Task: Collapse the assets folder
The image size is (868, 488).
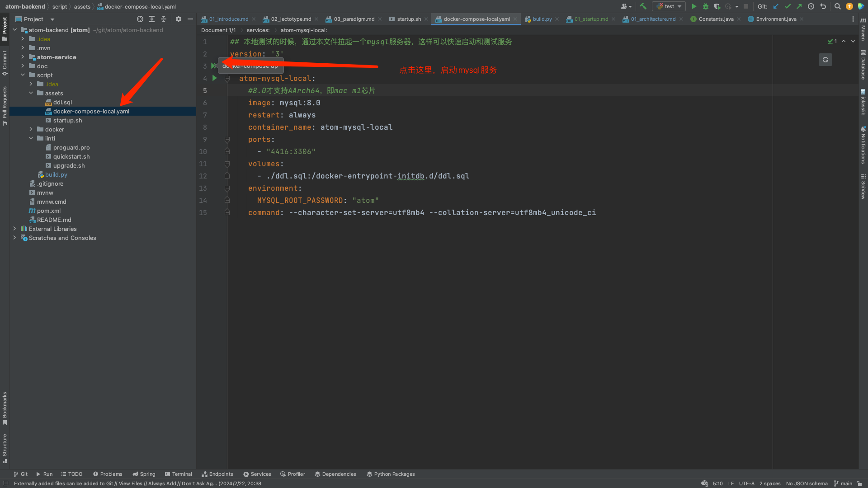Action: click(x=31, y=93)
